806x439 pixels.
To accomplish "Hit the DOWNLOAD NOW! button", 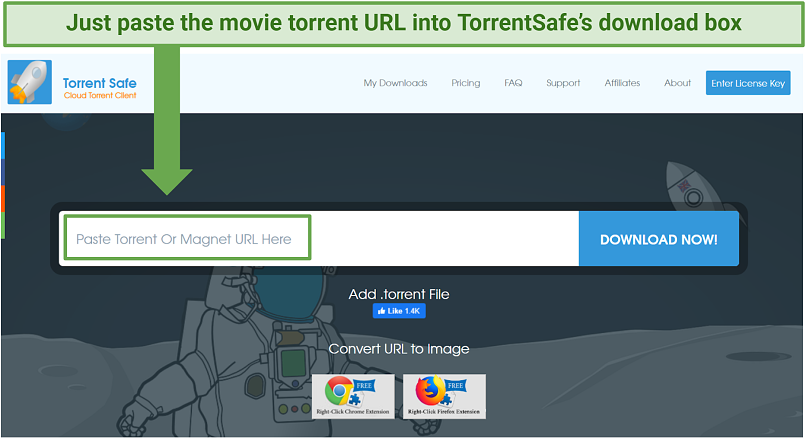I will (x=658, y=240).
